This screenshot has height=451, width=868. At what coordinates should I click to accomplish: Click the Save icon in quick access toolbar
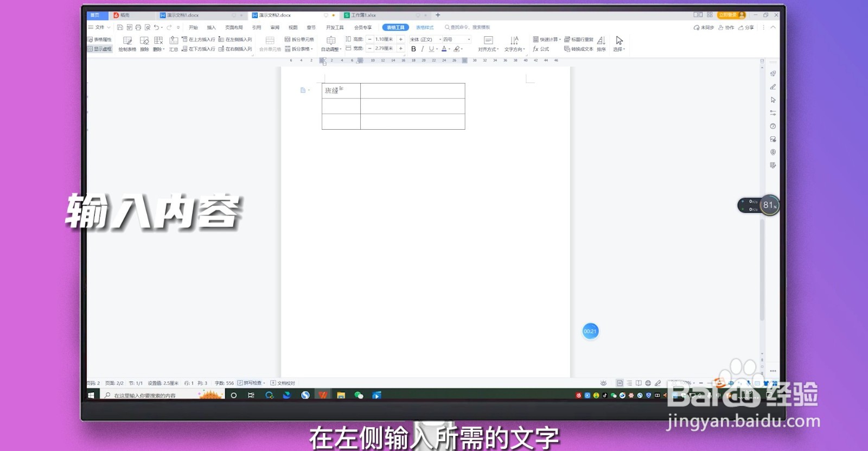point(120,27)
